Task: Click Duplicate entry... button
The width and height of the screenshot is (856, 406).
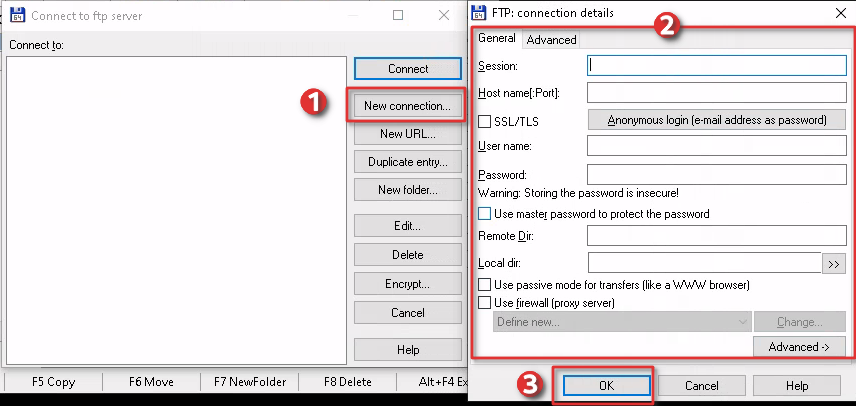Action: coord(407,162)
